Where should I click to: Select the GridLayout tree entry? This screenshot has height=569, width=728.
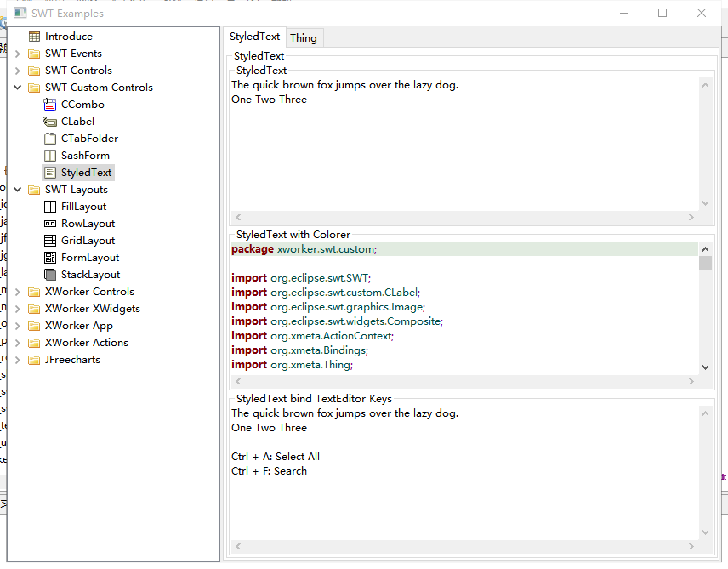[88, 241]
